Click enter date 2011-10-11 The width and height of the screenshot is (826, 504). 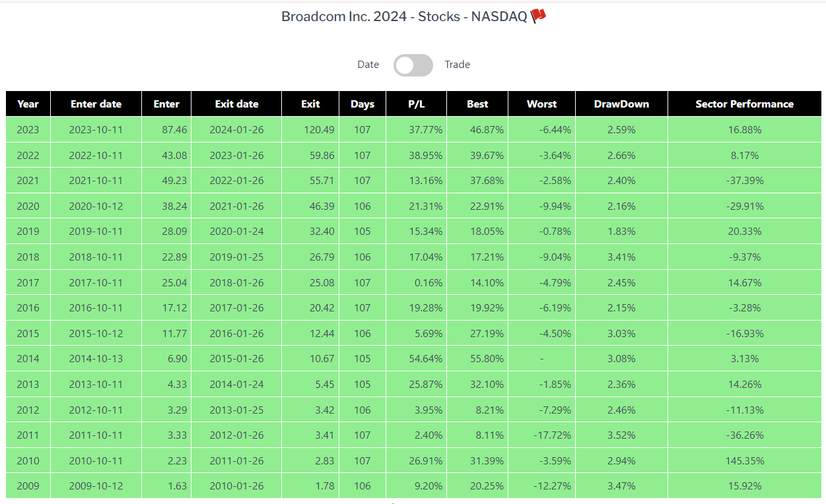click(96, 435)
